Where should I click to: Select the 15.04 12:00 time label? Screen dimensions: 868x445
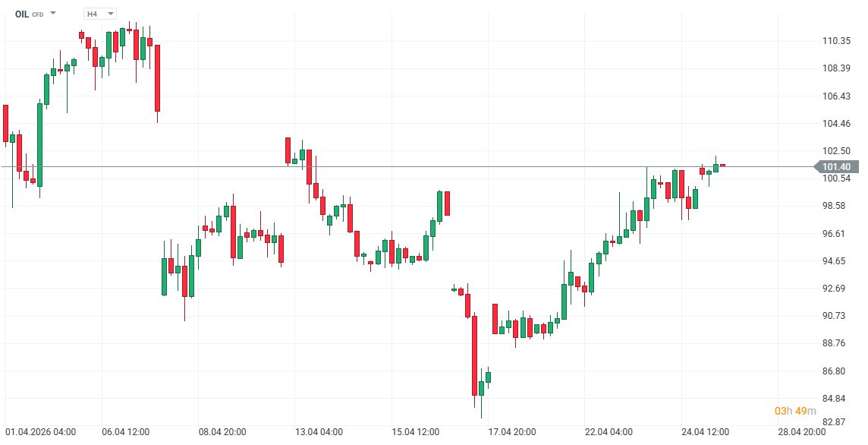tap(417, 433)
